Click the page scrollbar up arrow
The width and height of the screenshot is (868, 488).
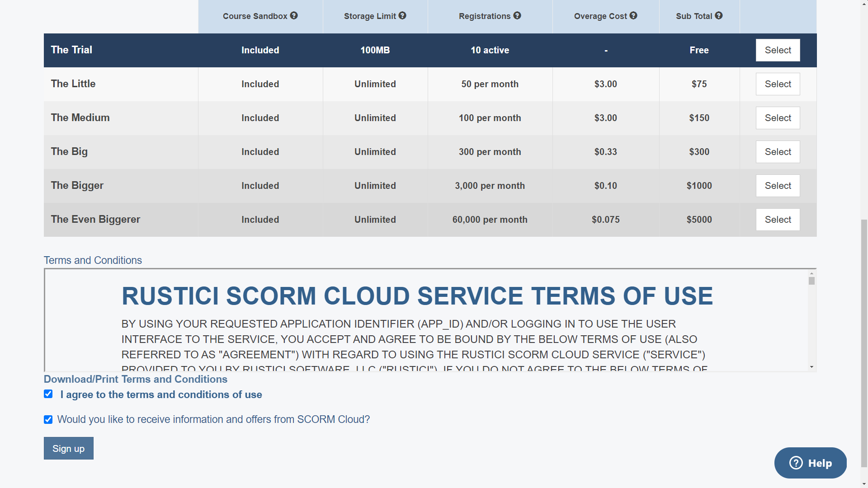(864, 4)
